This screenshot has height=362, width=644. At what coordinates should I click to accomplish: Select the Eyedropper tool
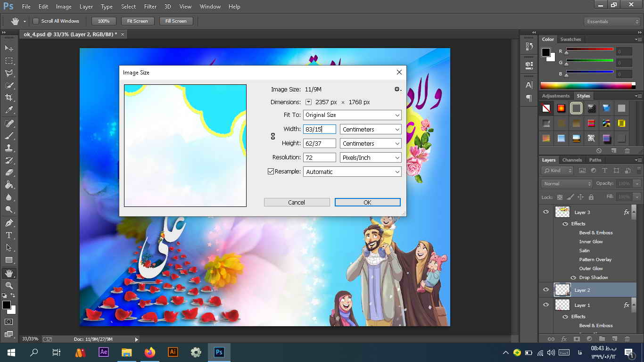(9, 110)
